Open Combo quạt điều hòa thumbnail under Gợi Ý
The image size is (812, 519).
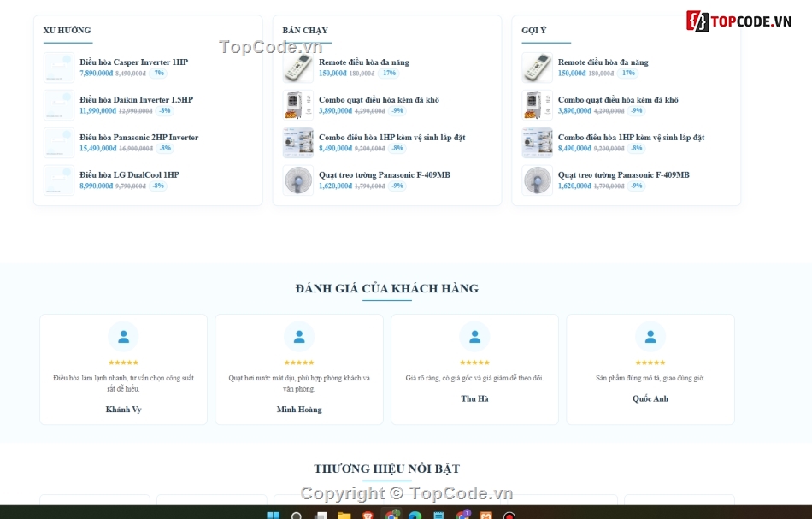coord(538,105)
